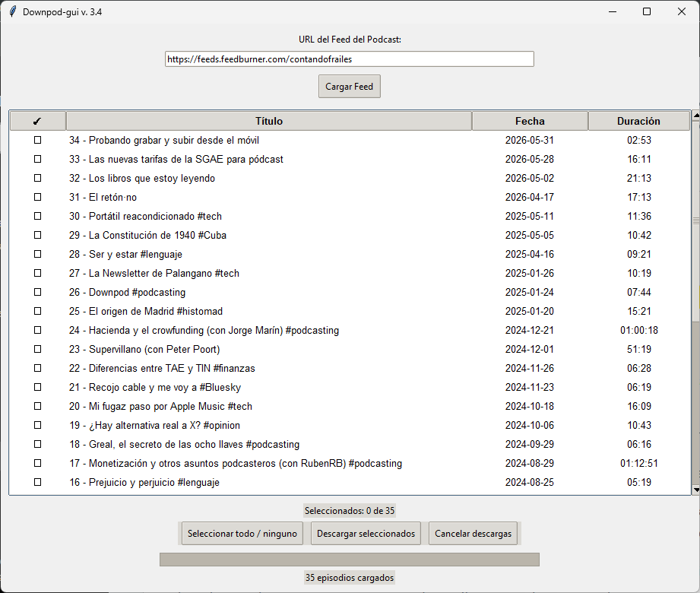Click 'URL del Feed del Podcast:' label

coord(350,40)
